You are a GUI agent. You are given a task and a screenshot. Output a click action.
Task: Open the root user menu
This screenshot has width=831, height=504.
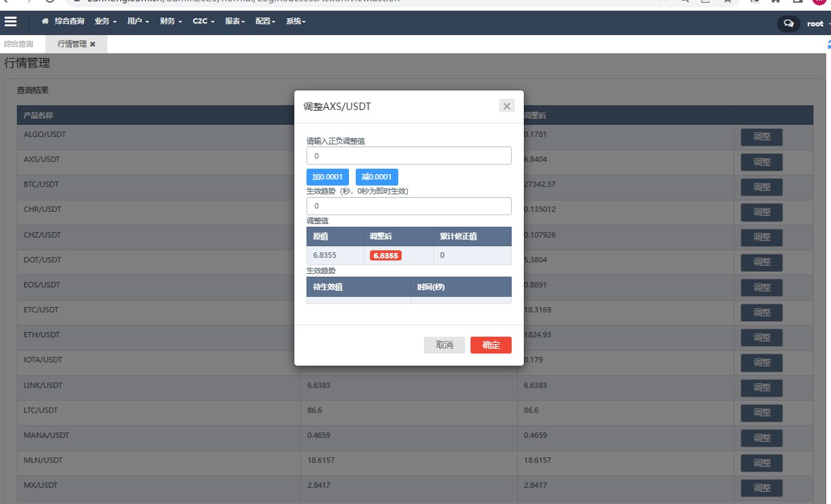click(815, 24)
